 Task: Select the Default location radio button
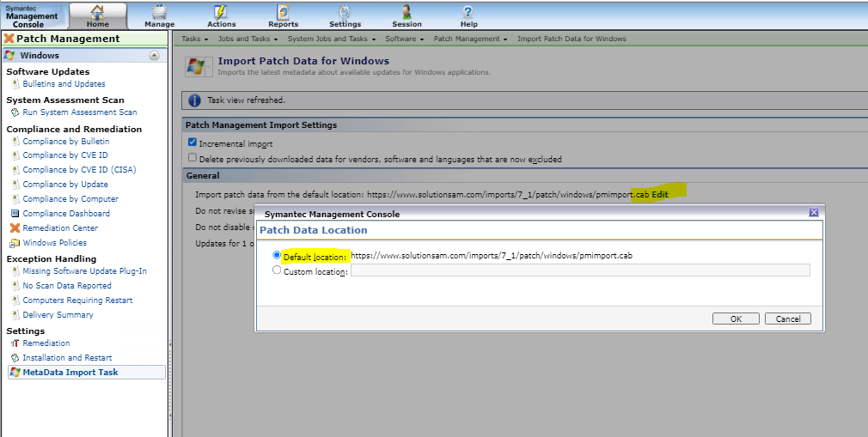tap(277, 256)
